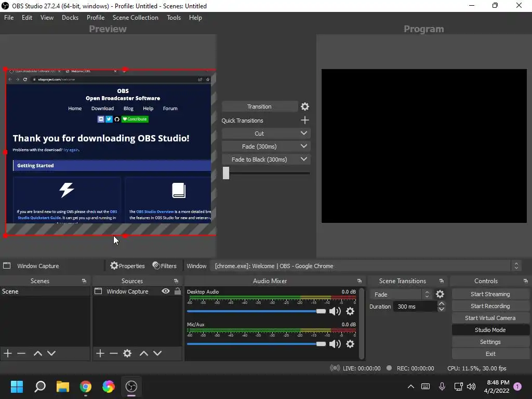Image resolution: width=532 pixels, height=399 pixels.
Task: Remove selected scene with minus icon
Action: [x=21, y=353]
